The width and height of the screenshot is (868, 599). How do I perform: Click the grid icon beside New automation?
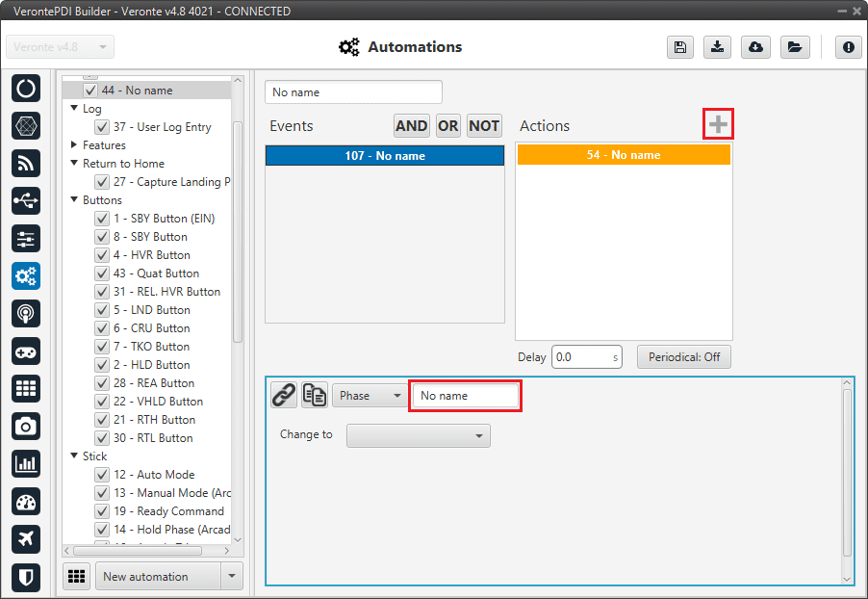point(76,576)
